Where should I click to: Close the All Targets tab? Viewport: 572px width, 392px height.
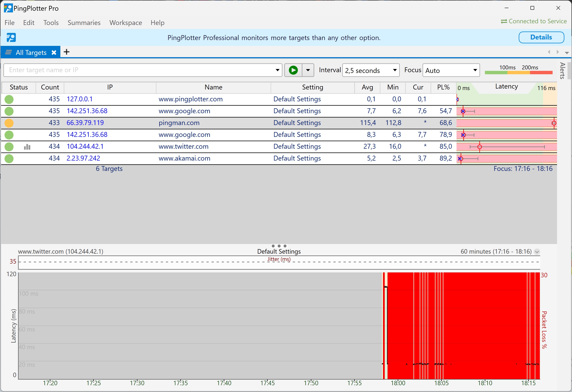(54, 52)
